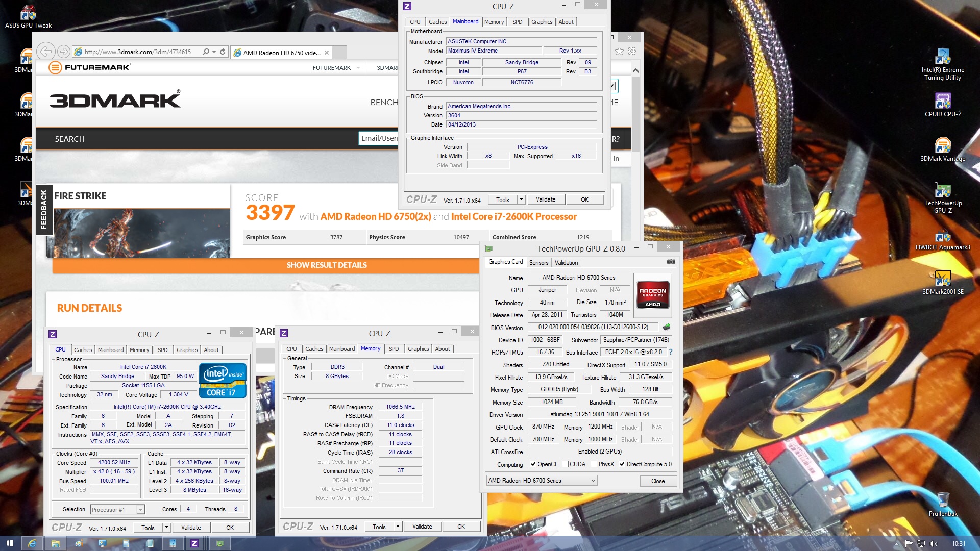Open the browser settings gear
Screen dimensions: 980x551
(x=632, y=51)
